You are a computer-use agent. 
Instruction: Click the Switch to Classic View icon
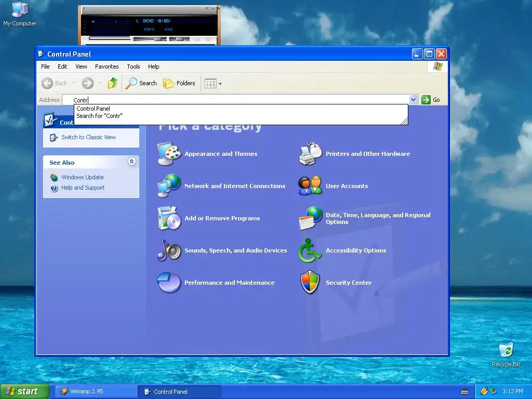54,137
